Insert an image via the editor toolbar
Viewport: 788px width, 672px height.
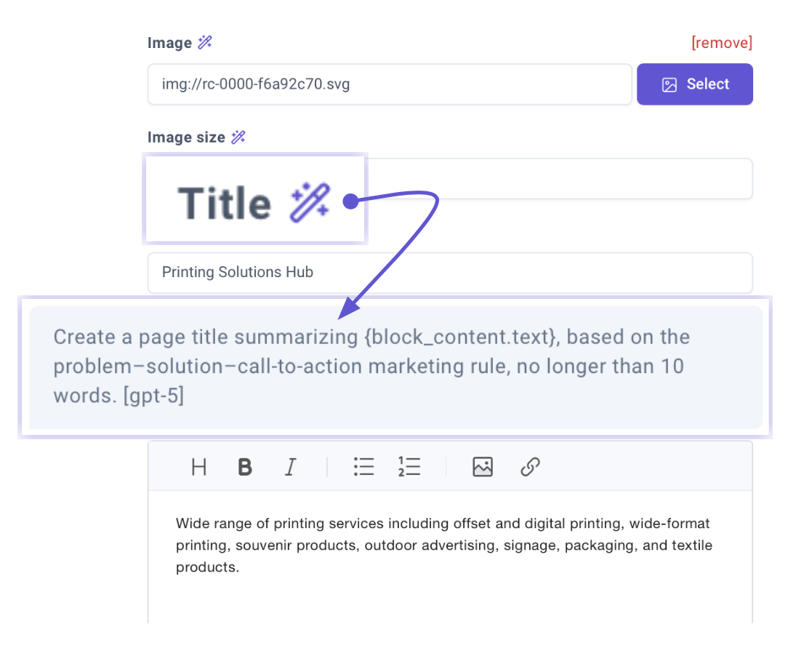pyautogui.click(x=483, y=467)
